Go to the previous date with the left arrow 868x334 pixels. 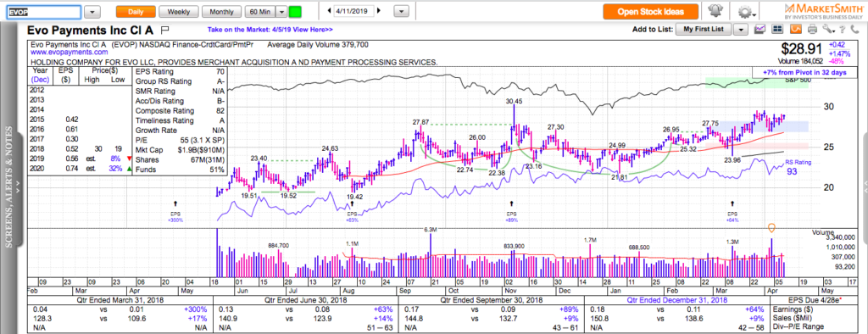point(330,10)
